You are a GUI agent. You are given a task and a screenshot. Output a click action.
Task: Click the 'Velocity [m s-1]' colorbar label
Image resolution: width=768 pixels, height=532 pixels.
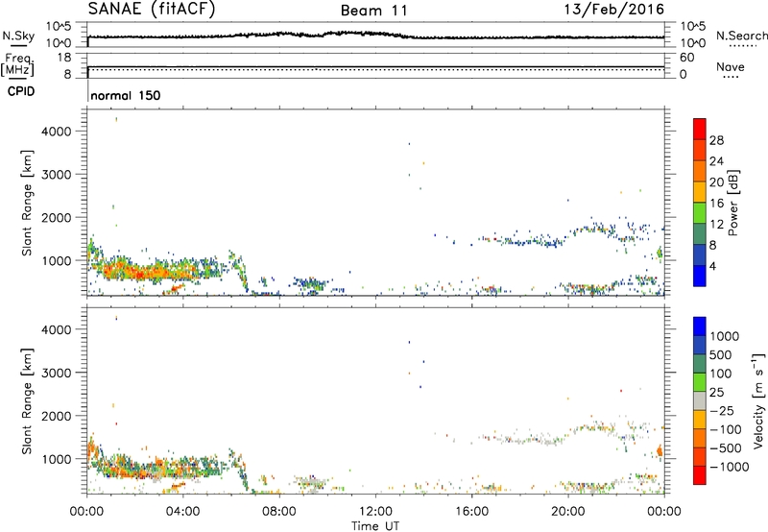[x=758, y=400]
